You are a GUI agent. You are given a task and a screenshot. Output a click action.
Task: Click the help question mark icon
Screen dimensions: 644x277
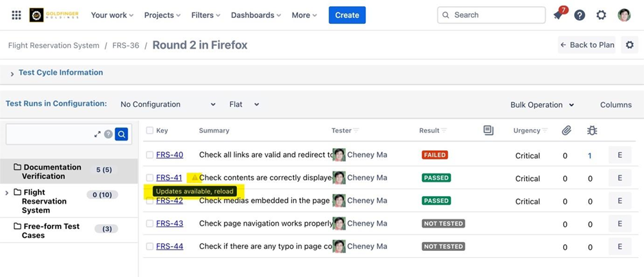point(580,15)
